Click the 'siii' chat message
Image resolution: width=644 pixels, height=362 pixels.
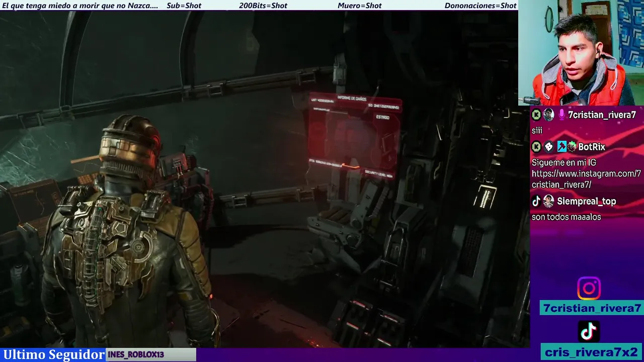click(537, 131)
